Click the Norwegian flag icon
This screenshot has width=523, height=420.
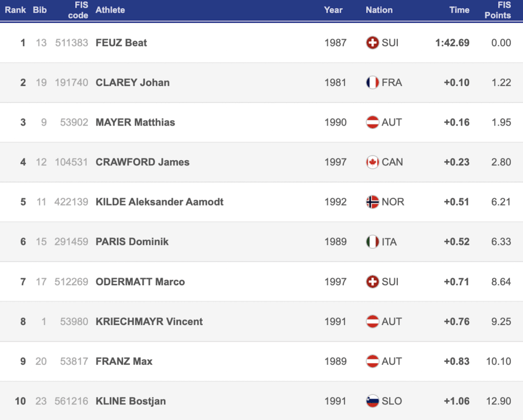[372, 202]
